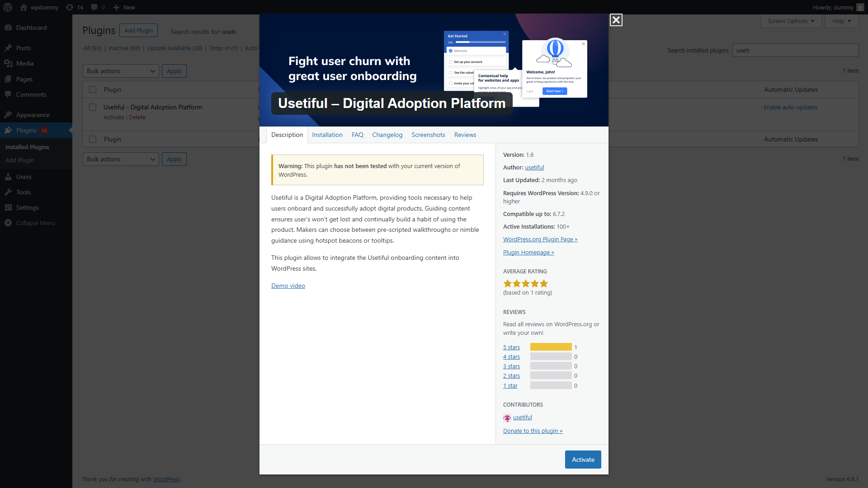Close the plugin details modal with X
The image size is (868, 488).
pyautogui.click(x=616, y=20)
